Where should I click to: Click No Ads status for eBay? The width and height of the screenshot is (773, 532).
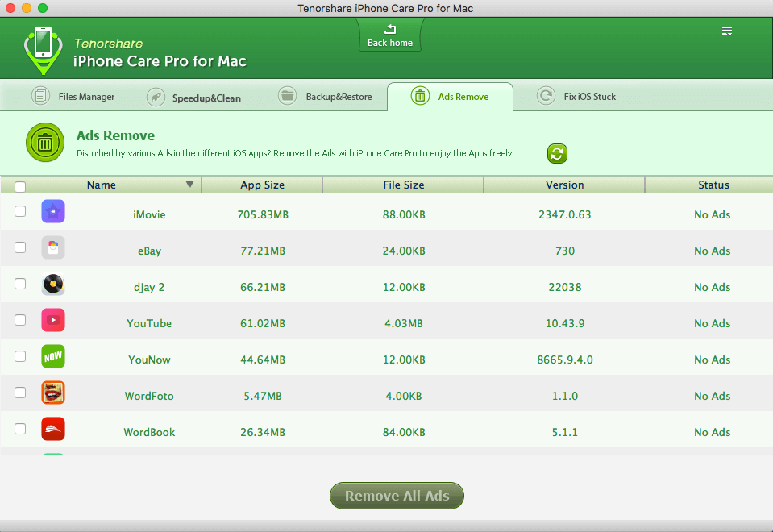[713, 251]
